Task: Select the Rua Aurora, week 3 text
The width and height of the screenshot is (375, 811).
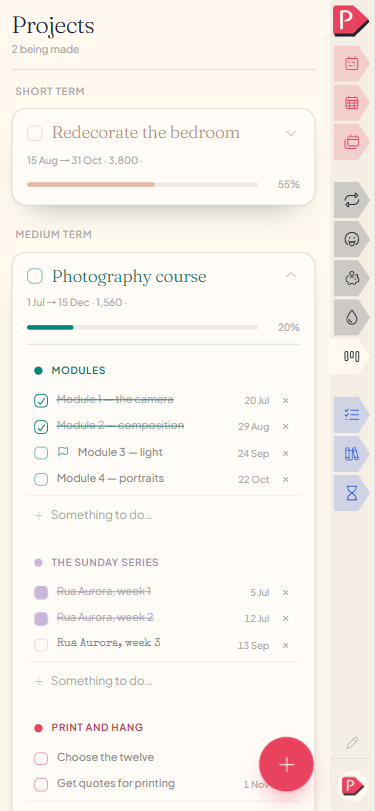Action: click(109, 643)
